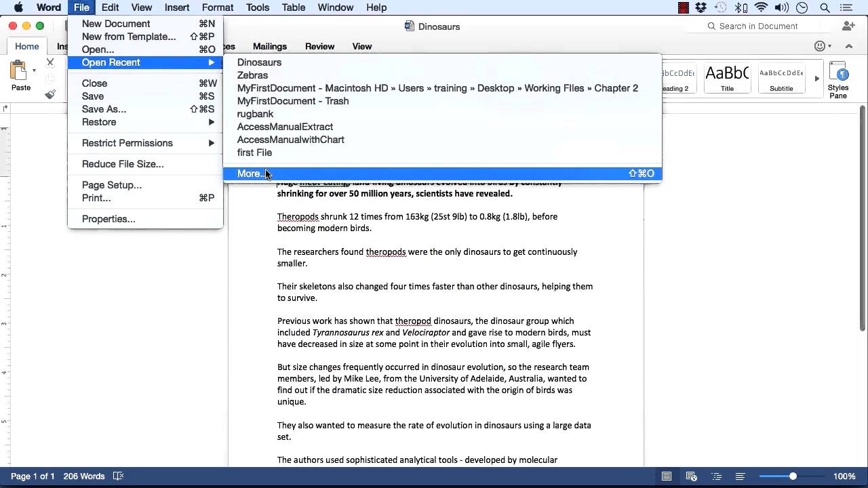The image size is (868, 488).
Task: Open the Format menu
Action: pos(218,7)
